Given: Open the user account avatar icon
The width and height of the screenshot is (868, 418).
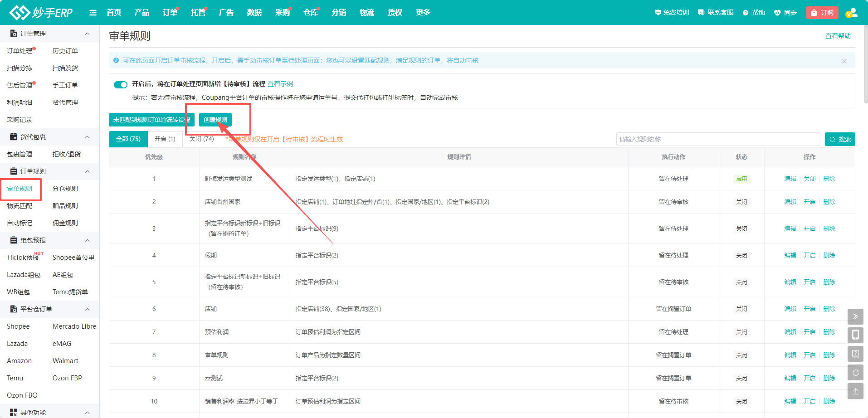Looking at the screenshot, I should (851, 13).
